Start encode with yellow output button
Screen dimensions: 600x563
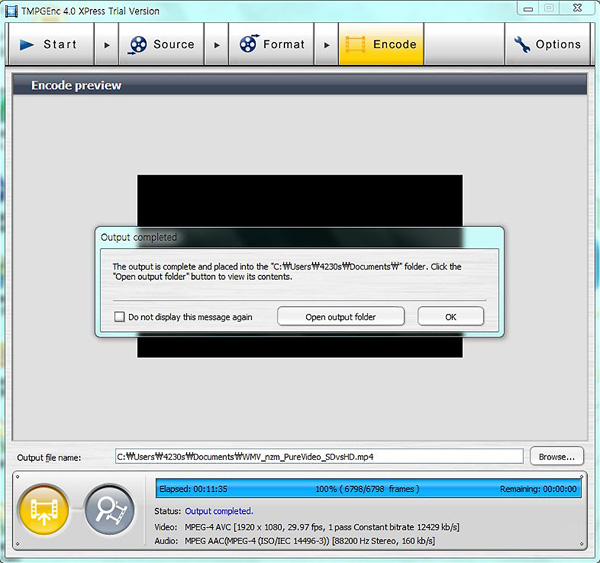pyautogui.click(x=44, y=509)
